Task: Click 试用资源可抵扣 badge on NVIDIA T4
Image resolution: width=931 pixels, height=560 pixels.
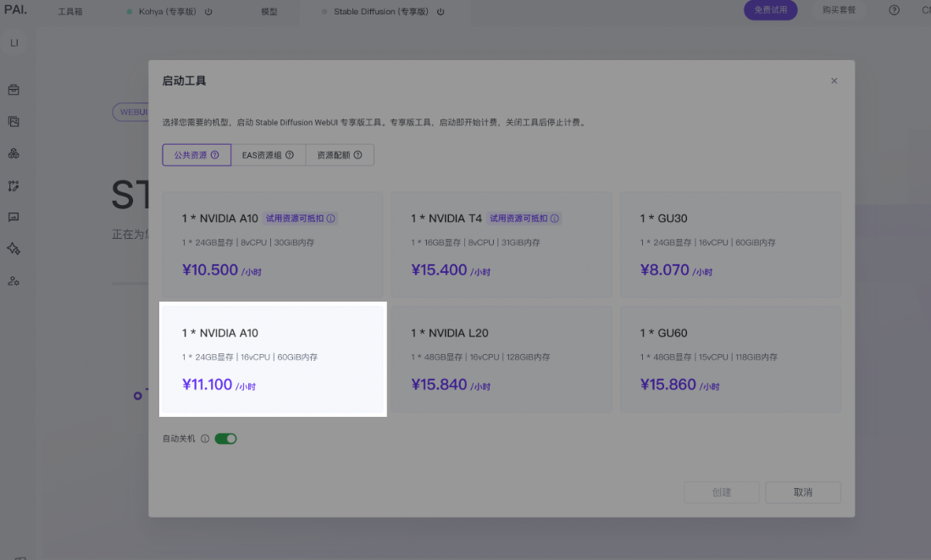Action: (x=524, y=219)
